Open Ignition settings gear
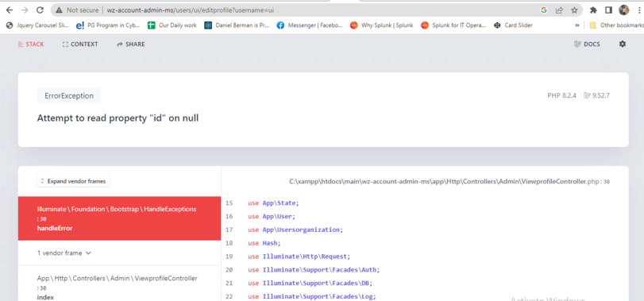The image size is (644, 301). tap(623, 44)
